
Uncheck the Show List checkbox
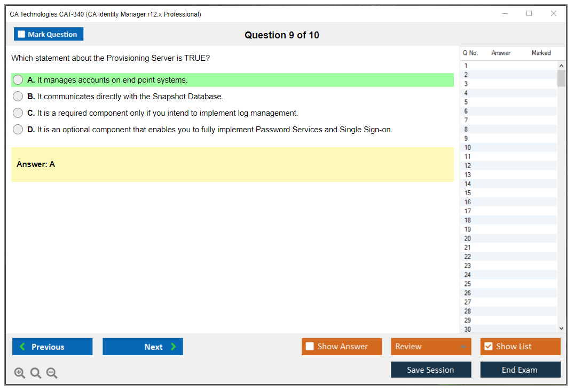(x=488, y=347)
